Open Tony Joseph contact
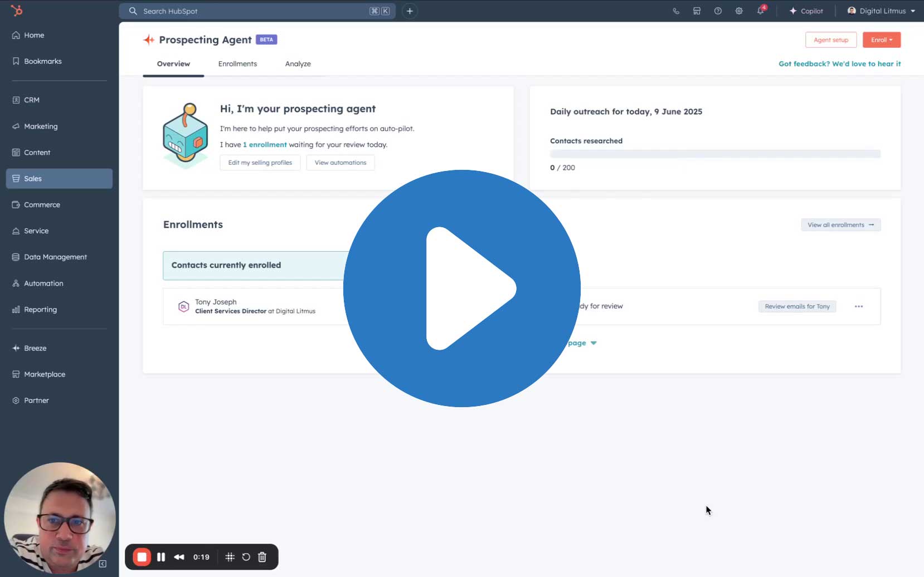Viewport: 924px width, 577px height. 216,302
